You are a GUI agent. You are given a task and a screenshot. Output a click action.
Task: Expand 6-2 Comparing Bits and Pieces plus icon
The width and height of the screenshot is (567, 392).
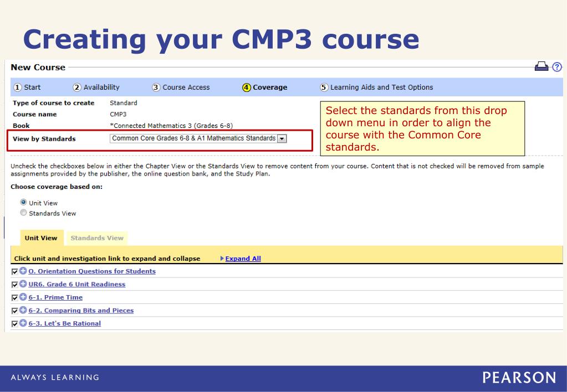coord(23,310)
